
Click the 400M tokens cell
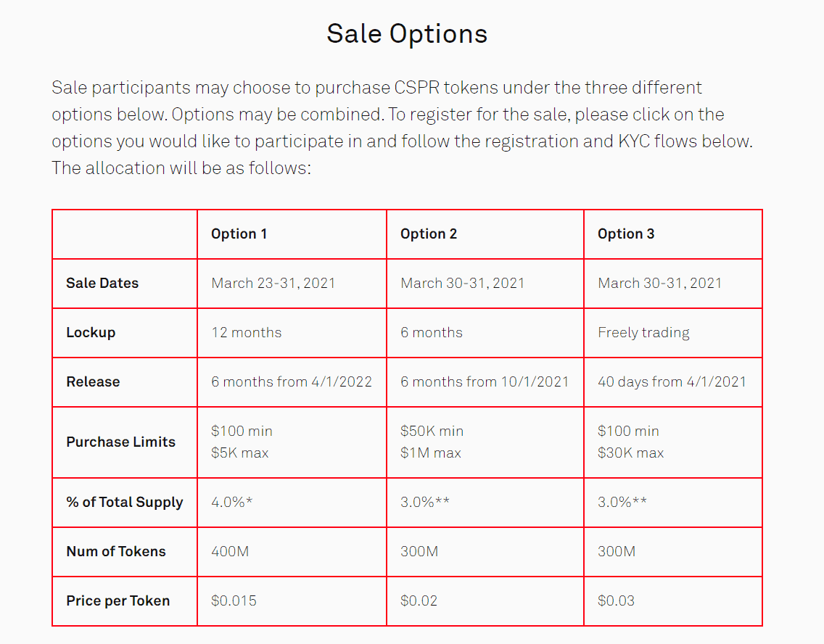click(x=230, y=552)
